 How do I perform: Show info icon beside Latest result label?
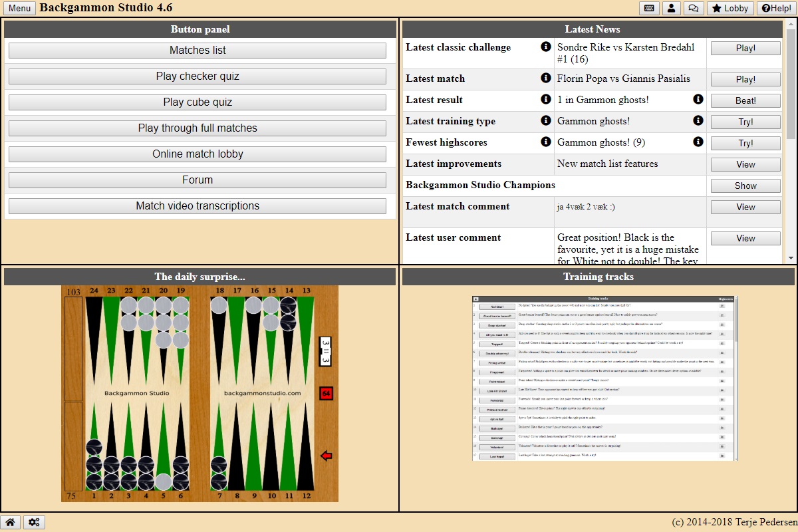546,99
